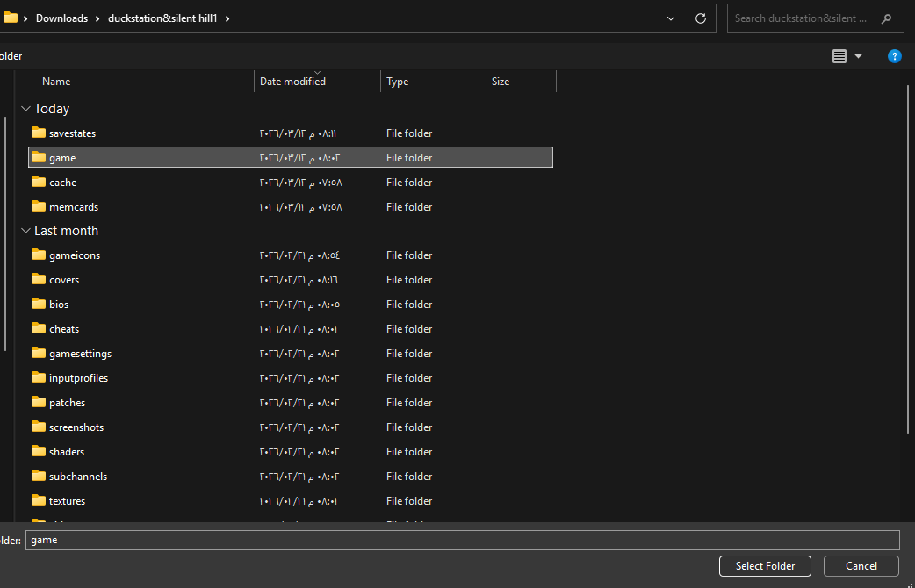Select the memcards folder name

point(74,207)
